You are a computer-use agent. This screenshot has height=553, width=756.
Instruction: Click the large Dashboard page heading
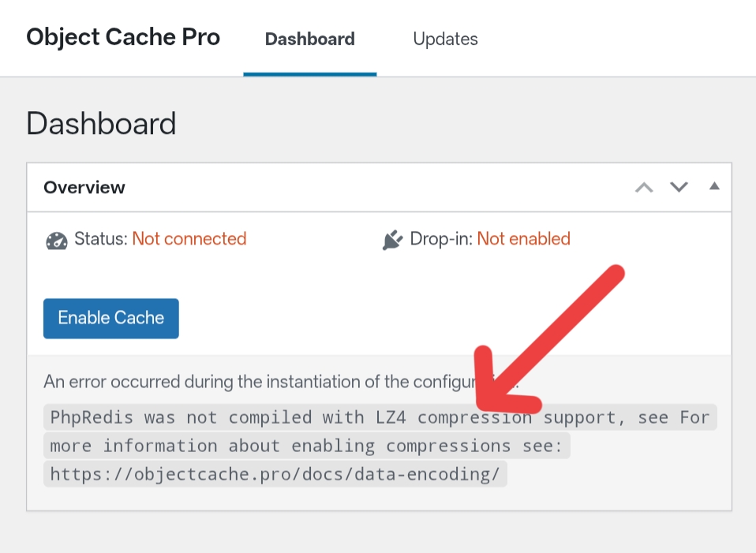(101, 125)
